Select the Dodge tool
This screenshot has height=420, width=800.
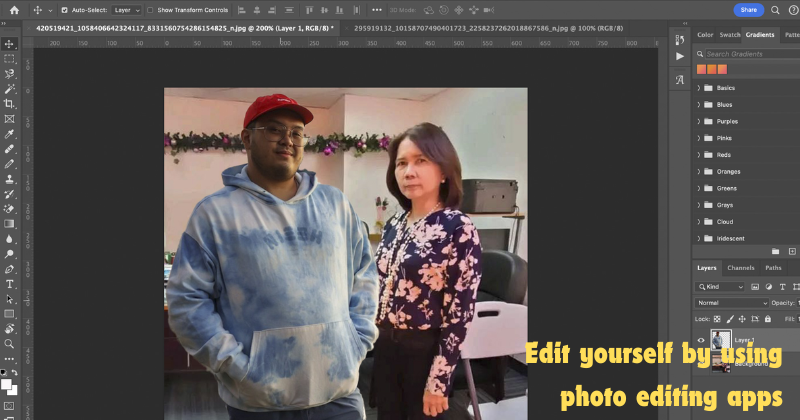[x=9, y=254]
